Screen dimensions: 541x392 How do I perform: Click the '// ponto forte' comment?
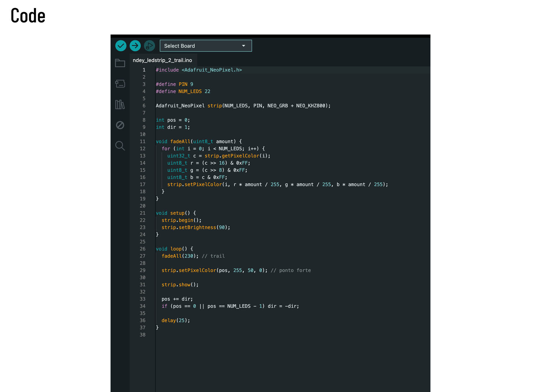291,271
